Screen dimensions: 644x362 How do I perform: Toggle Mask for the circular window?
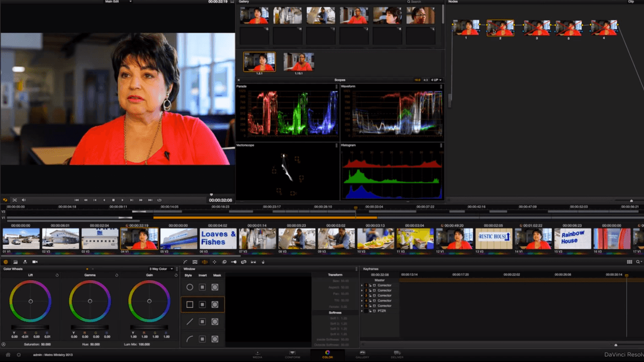pos(215,287)
